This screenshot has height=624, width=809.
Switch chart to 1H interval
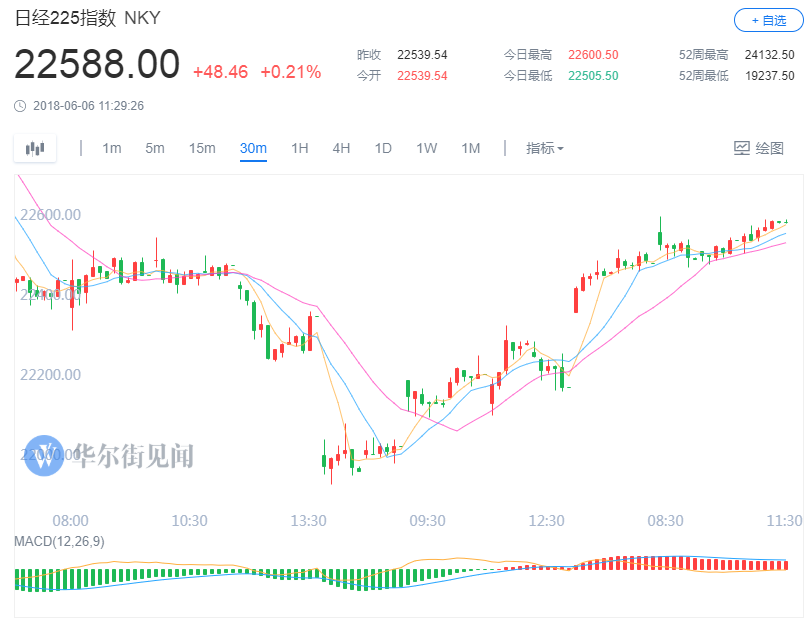pos(299,148)
